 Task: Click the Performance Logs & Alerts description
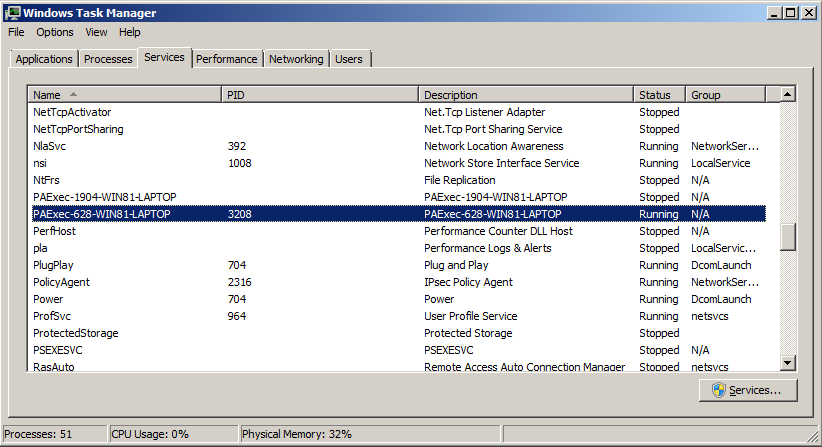pos(488,248)
